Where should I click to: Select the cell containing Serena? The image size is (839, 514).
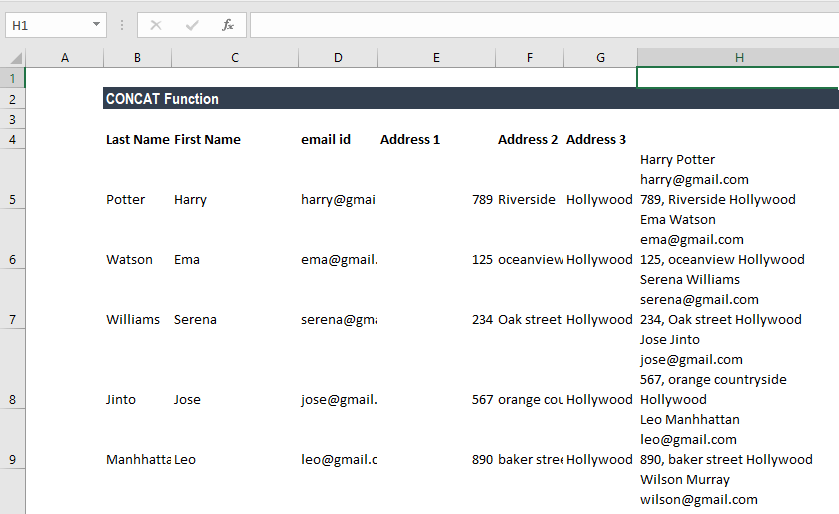click(x=235, y=300)
